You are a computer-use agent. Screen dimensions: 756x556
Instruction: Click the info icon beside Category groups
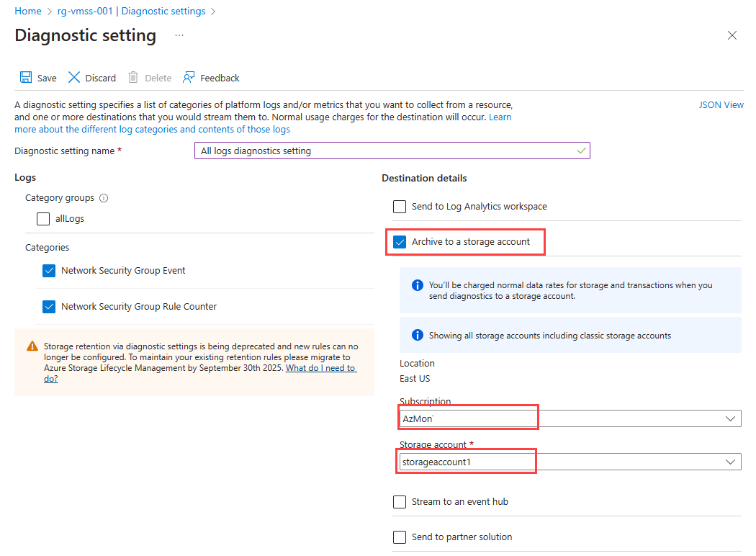[102, 197]
